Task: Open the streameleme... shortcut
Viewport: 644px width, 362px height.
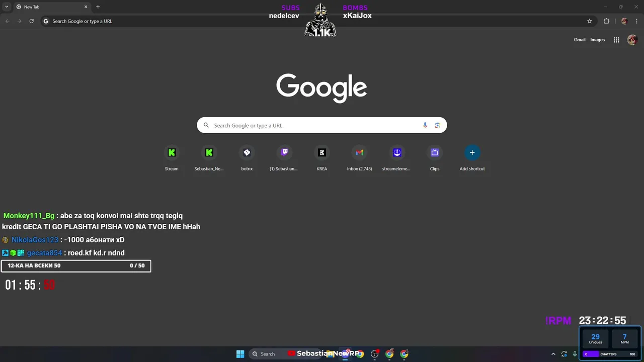Action: click(x=397, y=158)
